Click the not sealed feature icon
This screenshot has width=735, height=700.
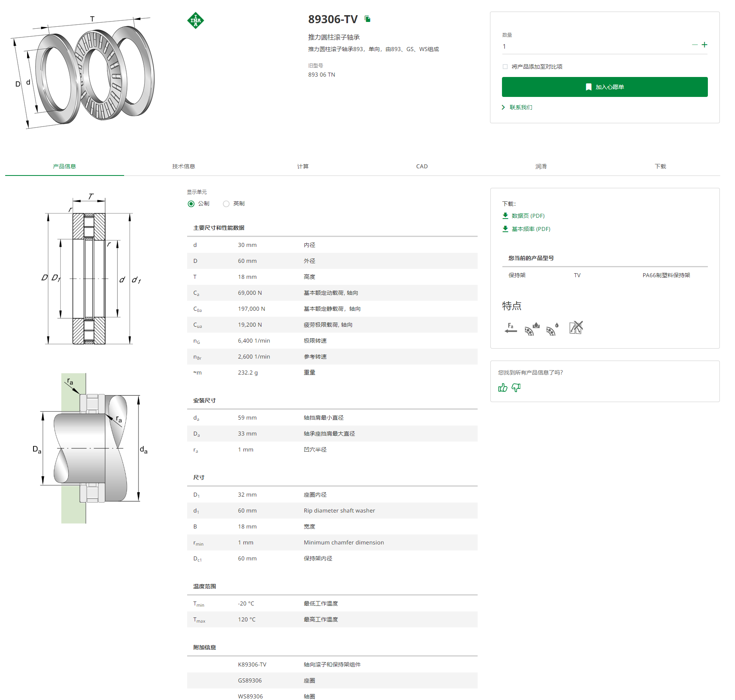[x=576, y=327]
